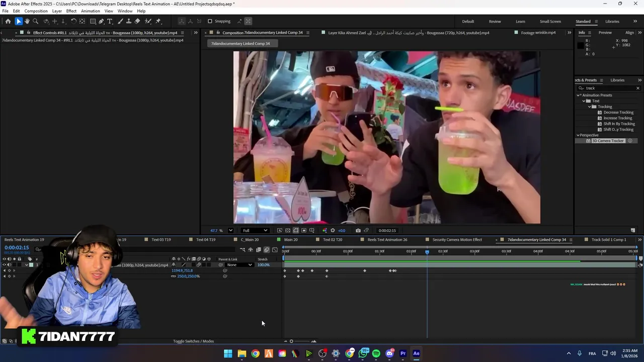Collapse the Perspective effects category
The image size is (644, 362).
tap(578, 135)
